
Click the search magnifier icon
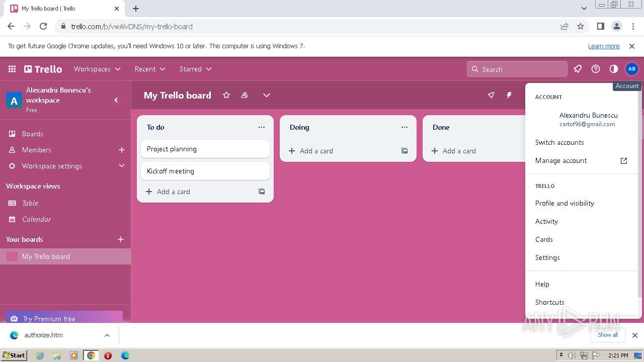click(x=474, y=69)
